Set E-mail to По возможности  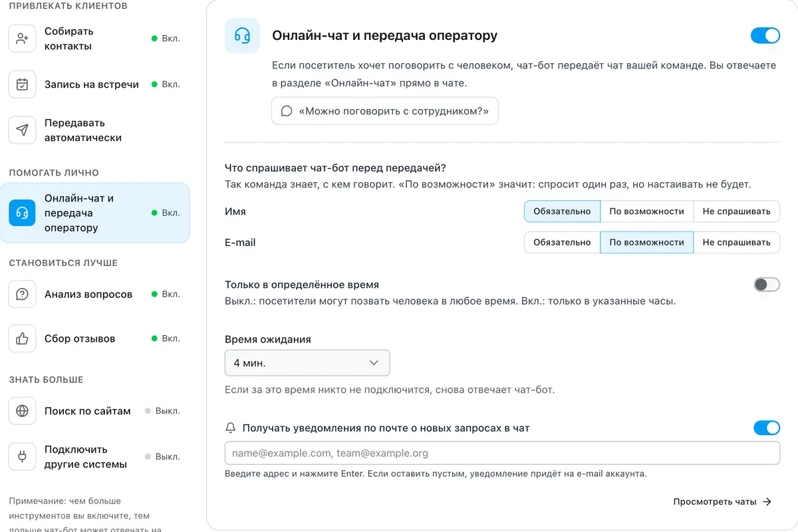[646, 243]
